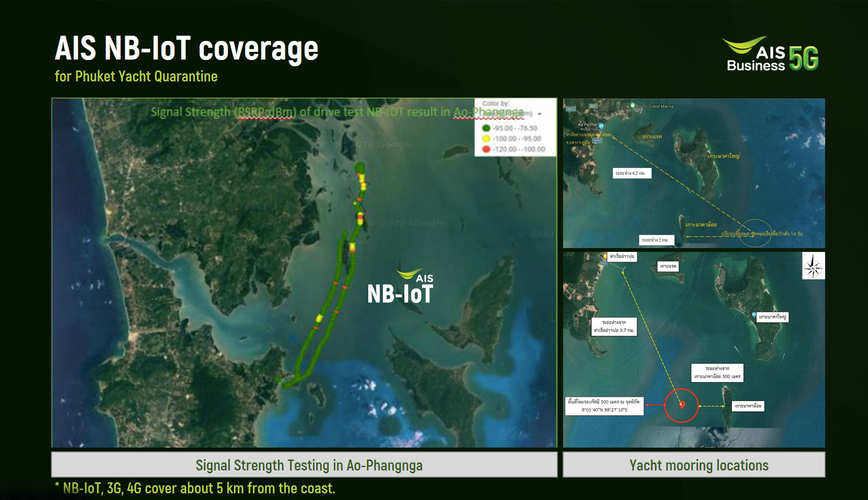Image resolution: width=868 pixels, height=500 pixels.
Task: Click the footnote about 5 km coast coverage
Action: tap(195, 488)
